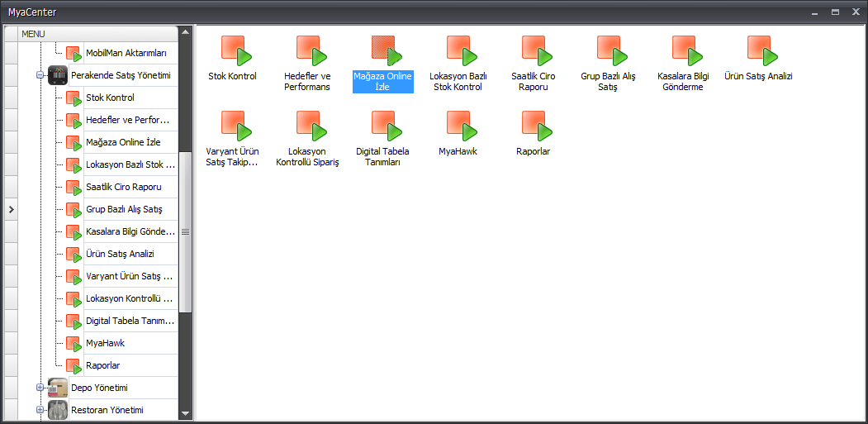Click the MENU column header
The image size is (868, 424).
pyautogui.click(x=98, y=34)
